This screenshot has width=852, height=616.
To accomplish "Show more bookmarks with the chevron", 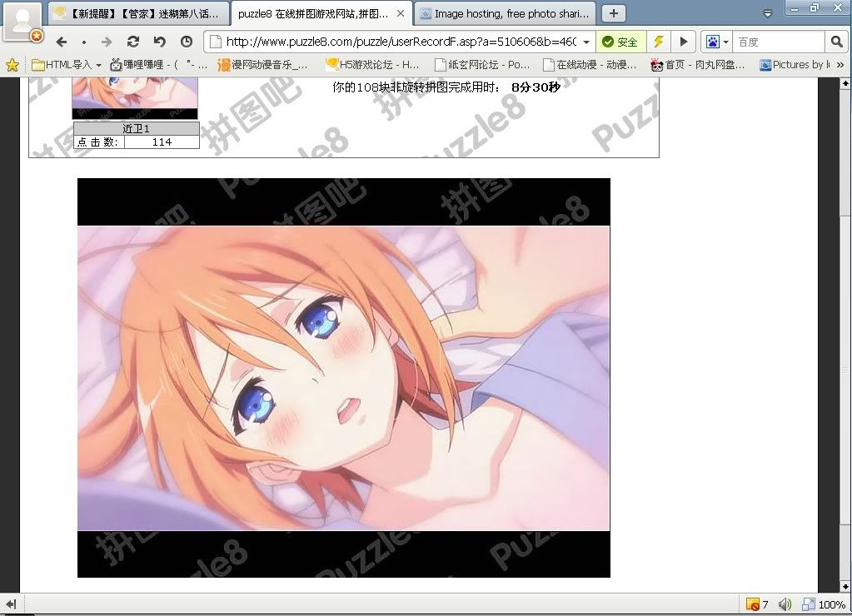I will pyautogui.click(x=840, y=65).
